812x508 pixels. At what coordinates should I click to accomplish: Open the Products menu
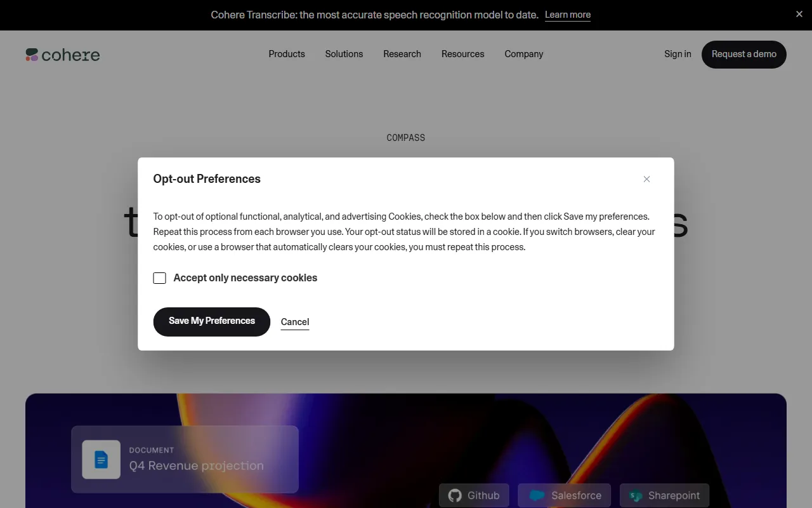click(x=287, y=54)
